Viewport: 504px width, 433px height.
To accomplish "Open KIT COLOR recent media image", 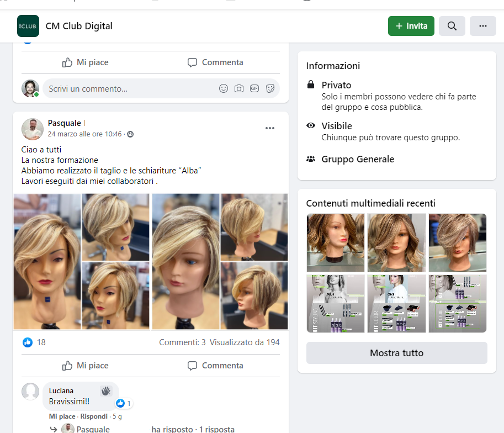I will tap(397, 304).
